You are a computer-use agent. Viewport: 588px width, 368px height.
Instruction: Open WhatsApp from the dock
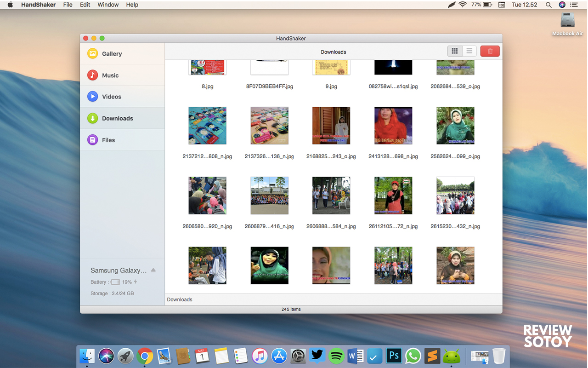pyautogui.click(x=413, y=356)
